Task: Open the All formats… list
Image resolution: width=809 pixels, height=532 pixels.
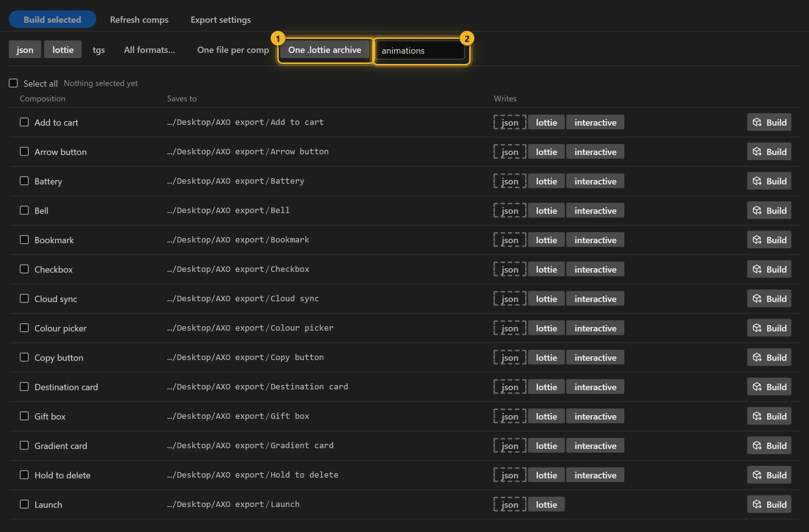Action: (149, 50)
